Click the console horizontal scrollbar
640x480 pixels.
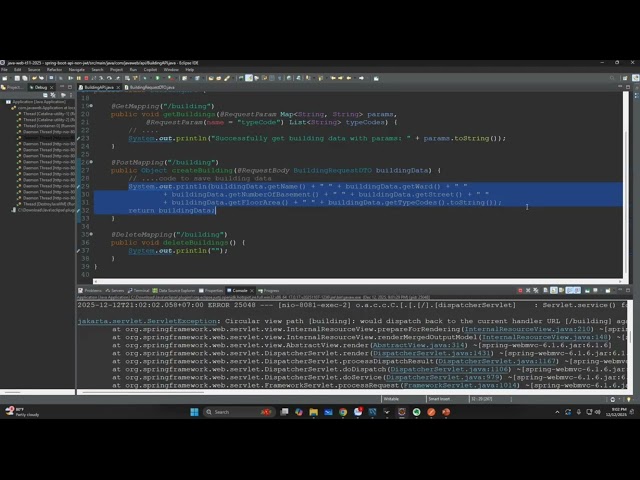pyautogui.click(x=141, y=392)
